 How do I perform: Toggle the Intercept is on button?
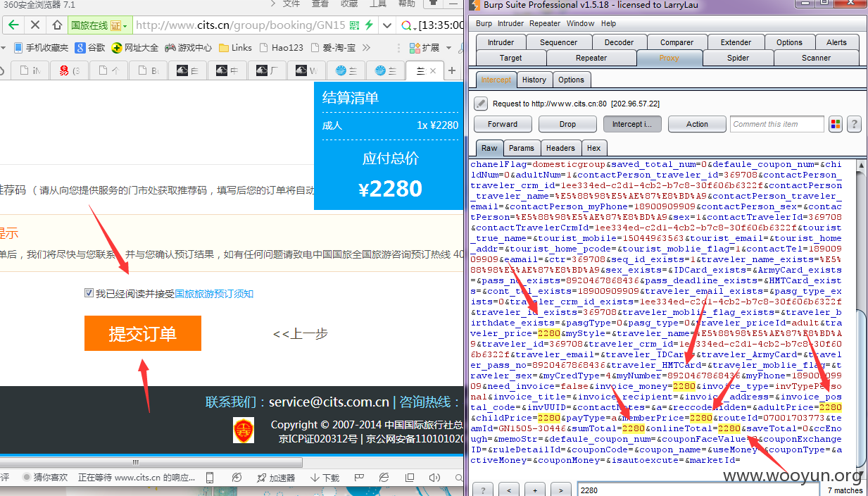632,124
